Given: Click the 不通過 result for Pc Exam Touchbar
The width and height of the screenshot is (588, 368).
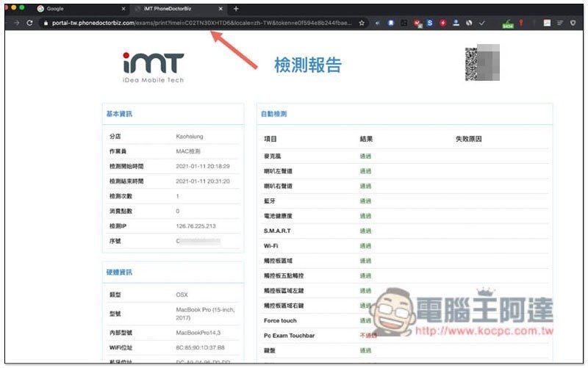Looking at the screenshot, I should point(367,335).
